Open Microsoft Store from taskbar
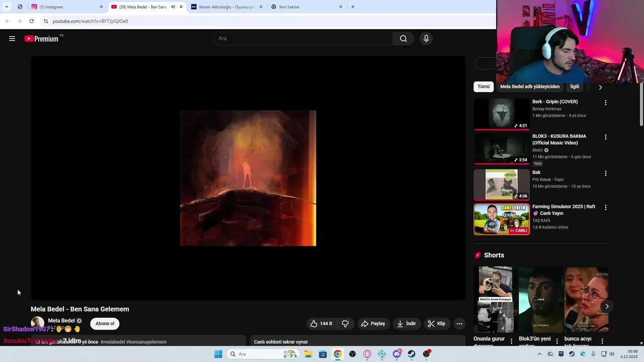The width and height of the screenshot is (644, 362). pos(323,354)
